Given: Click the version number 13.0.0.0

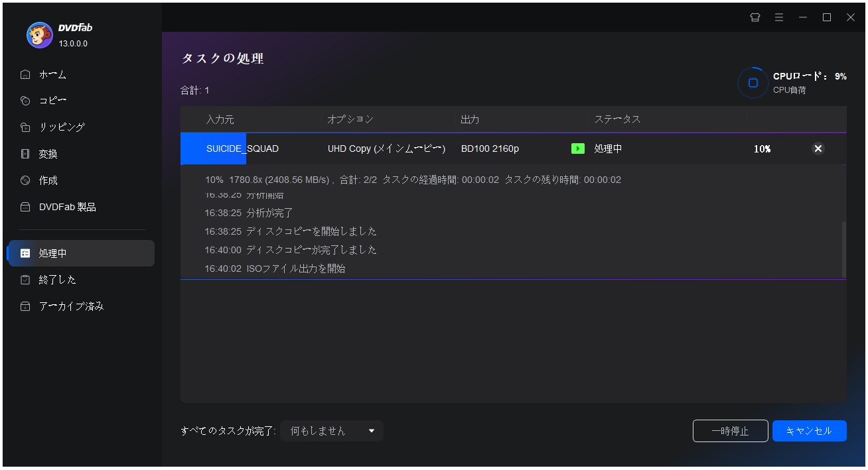Looking at the screenshot, I should point(73,44).
